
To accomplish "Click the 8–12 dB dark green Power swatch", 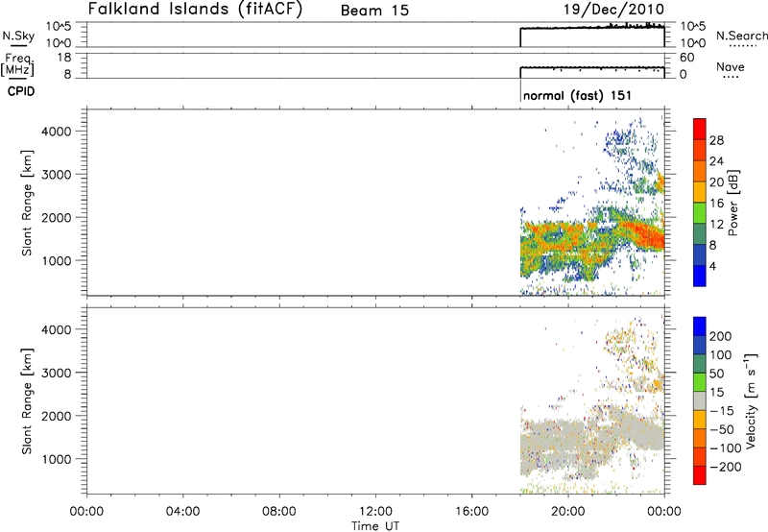I will tap(700, 233).
